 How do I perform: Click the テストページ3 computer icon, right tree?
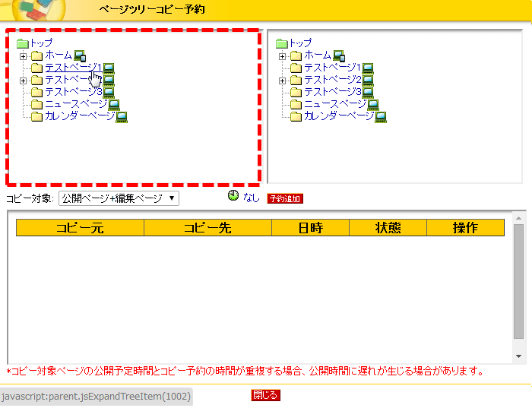(368, 93)
